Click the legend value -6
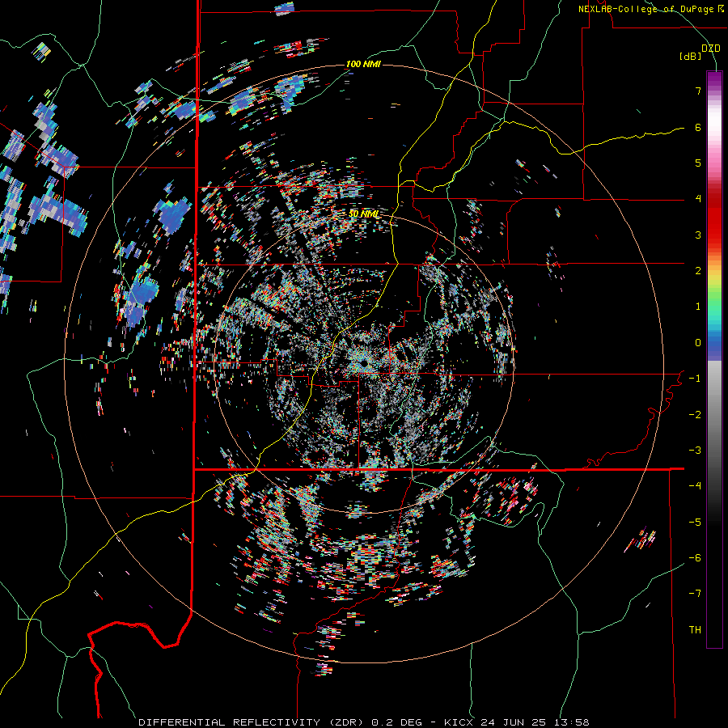This screenshot has height=728, width=728. 695,558
